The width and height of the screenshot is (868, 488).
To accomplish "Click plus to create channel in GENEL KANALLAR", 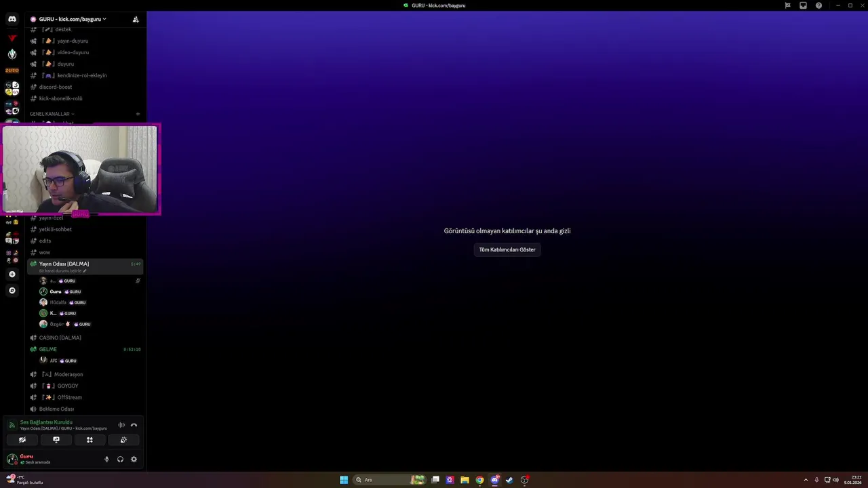I will [138, 114].
